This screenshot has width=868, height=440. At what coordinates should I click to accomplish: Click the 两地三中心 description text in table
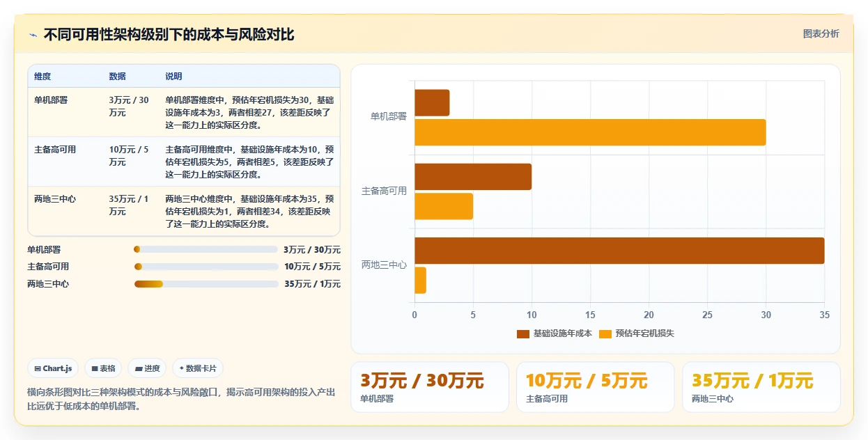249,212
